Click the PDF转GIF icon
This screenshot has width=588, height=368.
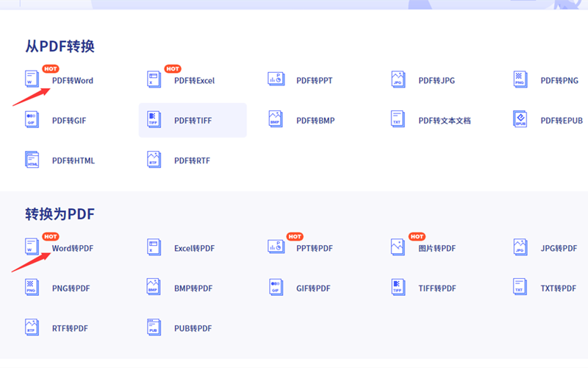pos(32,120)
